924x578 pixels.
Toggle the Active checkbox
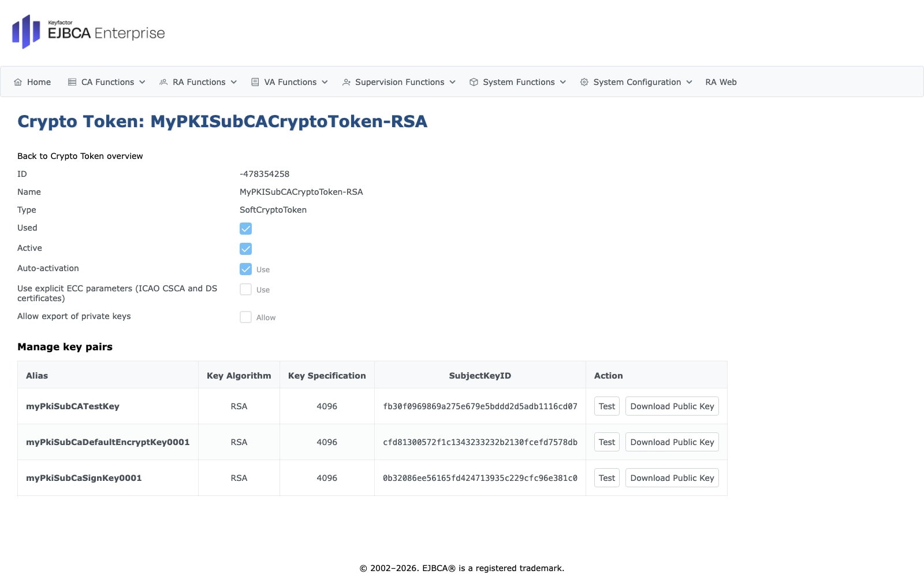(x=245, y=249)
